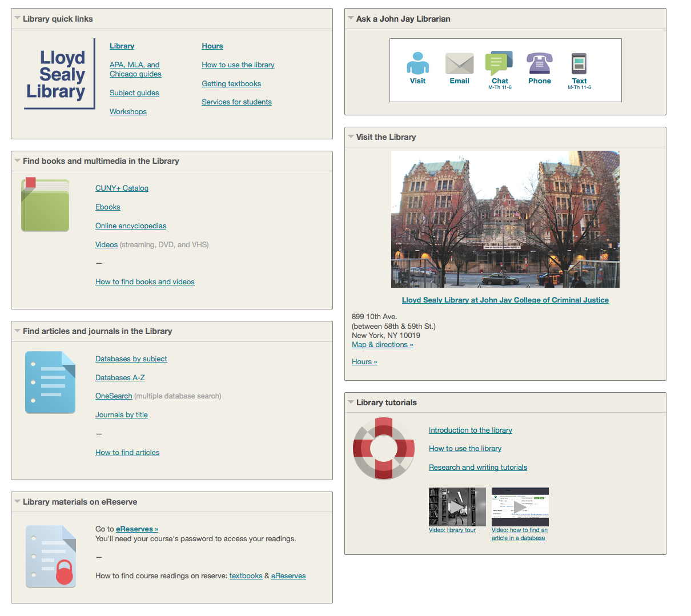Click the Phone telephone icon
The width and height of the screenshot is (691, 616).
coord(540,63)
